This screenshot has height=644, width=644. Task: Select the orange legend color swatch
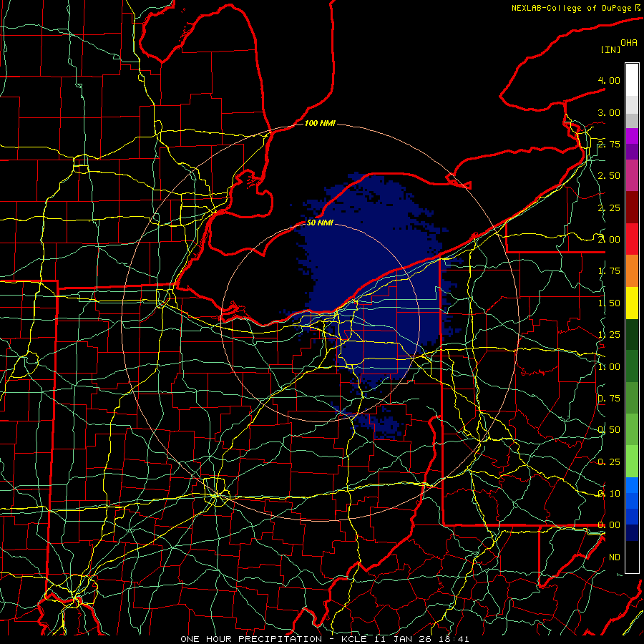click(632, 270)
